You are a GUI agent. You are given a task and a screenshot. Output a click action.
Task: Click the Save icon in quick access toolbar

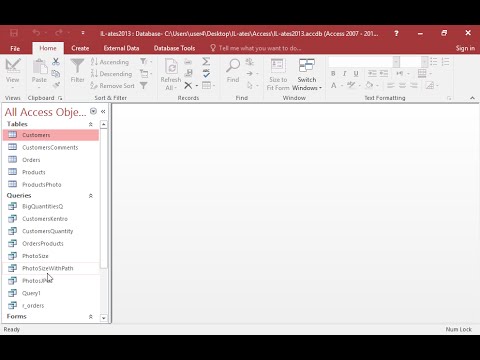pyautogui.click(x=14, y=33)
